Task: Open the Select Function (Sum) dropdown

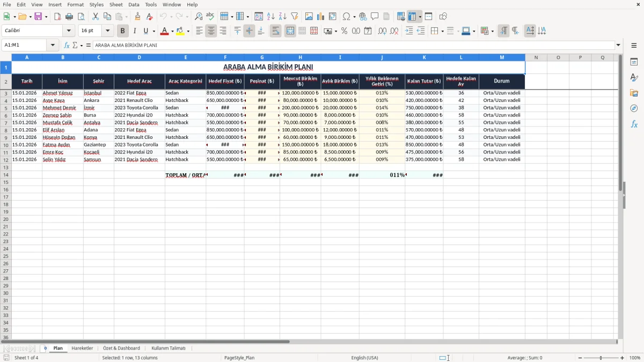Action: [82, 45]
